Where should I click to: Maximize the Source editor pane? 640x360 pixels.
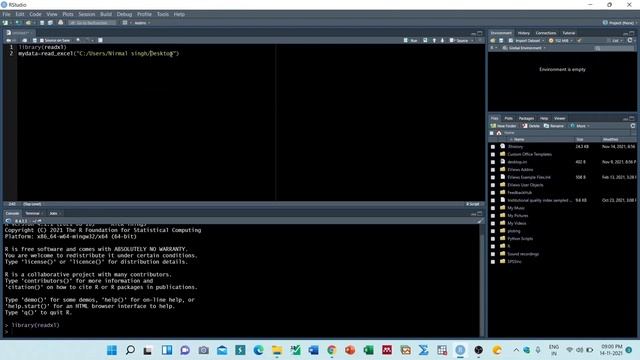pos(480,33)
